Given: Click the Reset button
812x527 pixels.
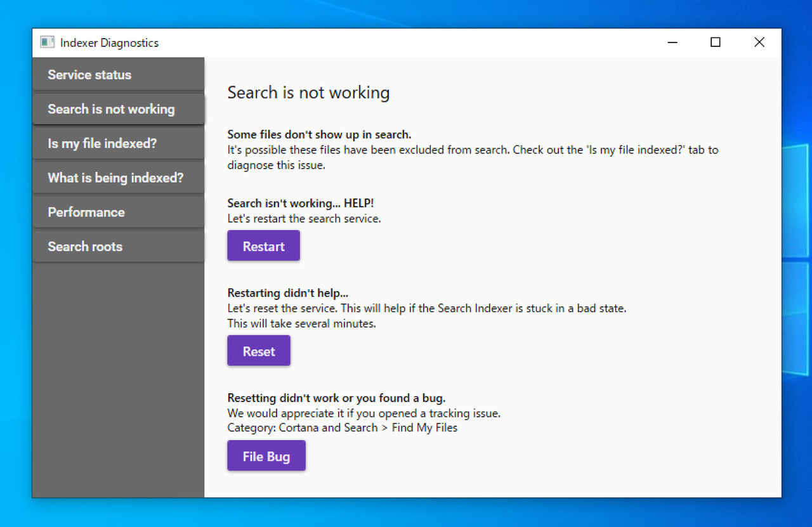Looking at the screenshot, I should click(x=259, y=351).
